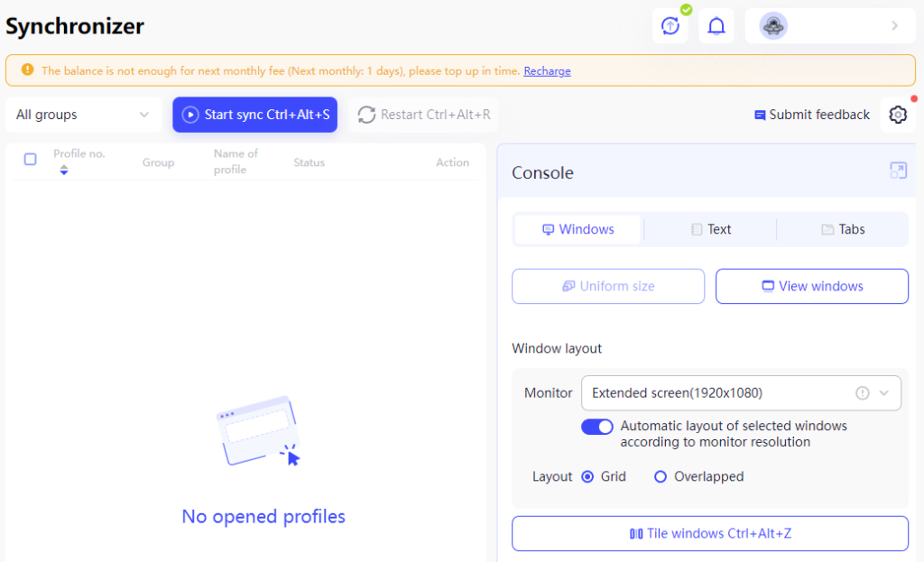Image resolution: width=924 pixels, height=562 pixels.
Task: Click the View windows button
Action: (x=811, y=286)
